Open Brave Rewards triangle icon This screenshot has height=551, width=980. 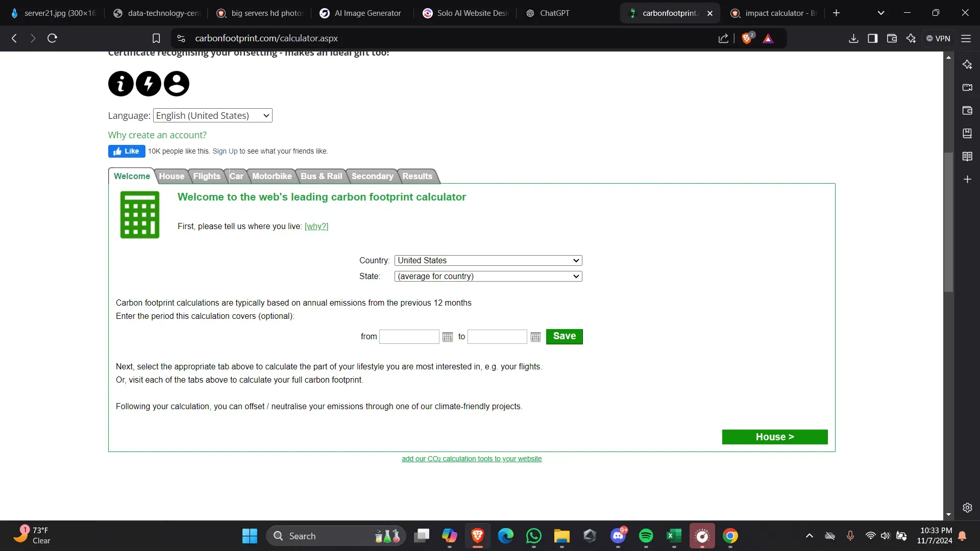(768, 38)
